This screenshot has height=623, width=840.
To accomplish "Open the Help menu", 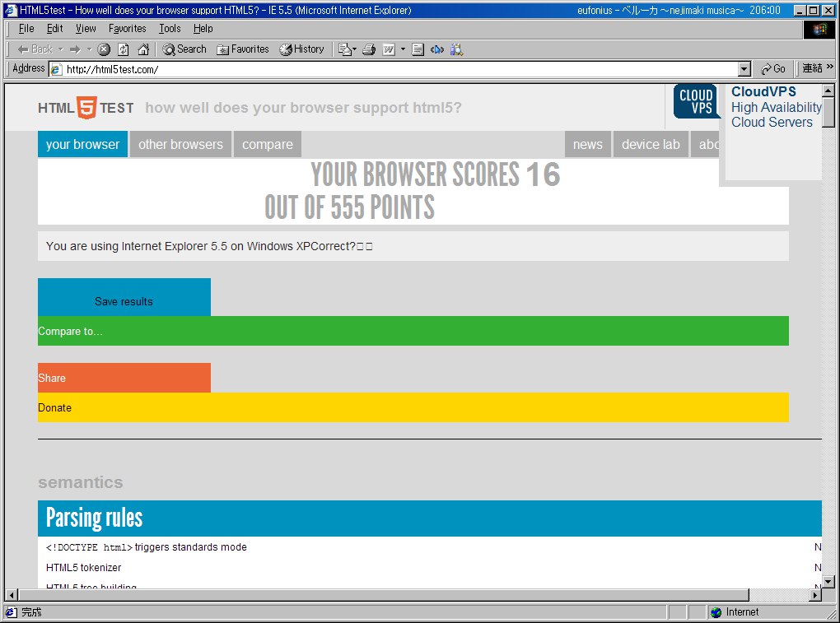I will click(203, 28).
